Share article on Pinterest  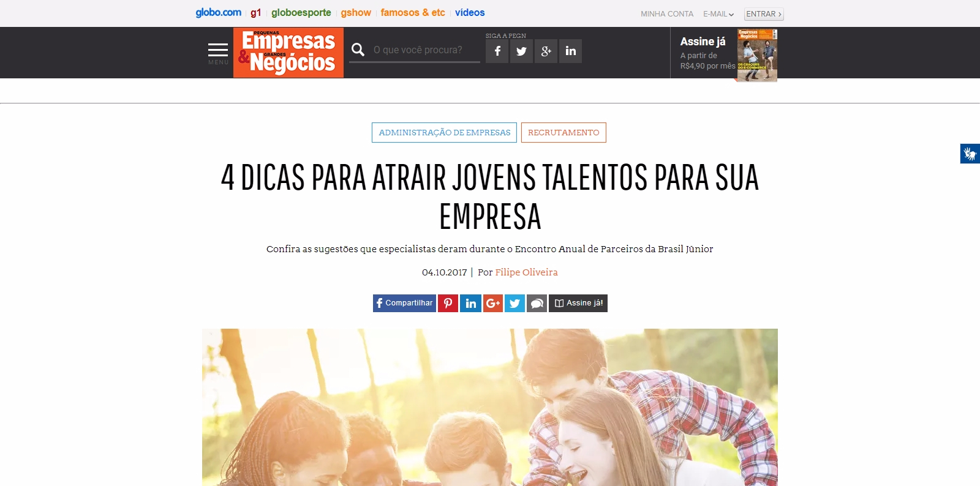click(448, 303)
